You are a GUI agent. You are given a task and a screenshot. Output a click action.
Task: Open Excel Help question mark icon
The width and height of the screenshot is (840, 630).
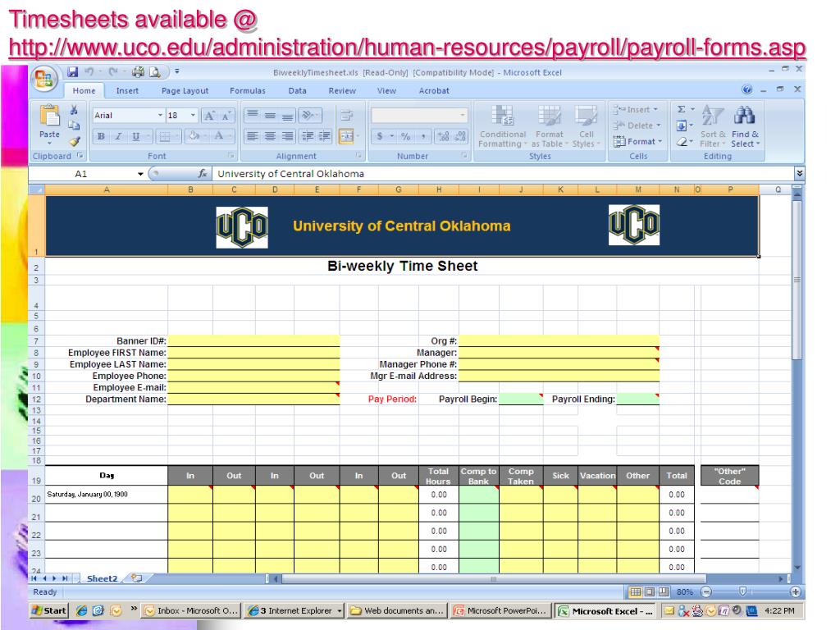[746, 89]
